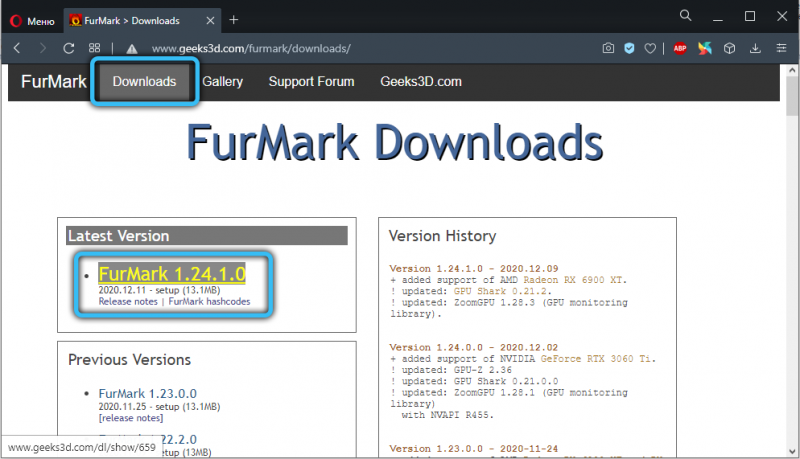This screenshot has width=800, height=459.
Task: Click the FurMark Downloads page title
Action: [394, 143]
